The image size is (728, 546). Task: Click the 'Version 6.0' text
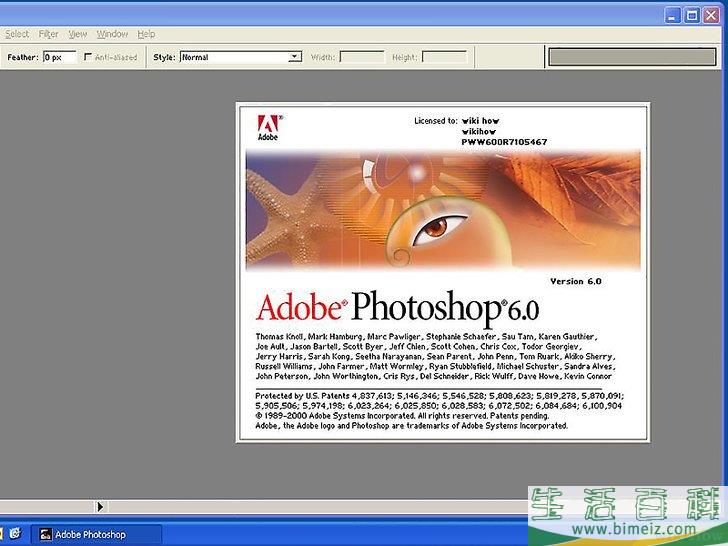(x=576, y=281)
